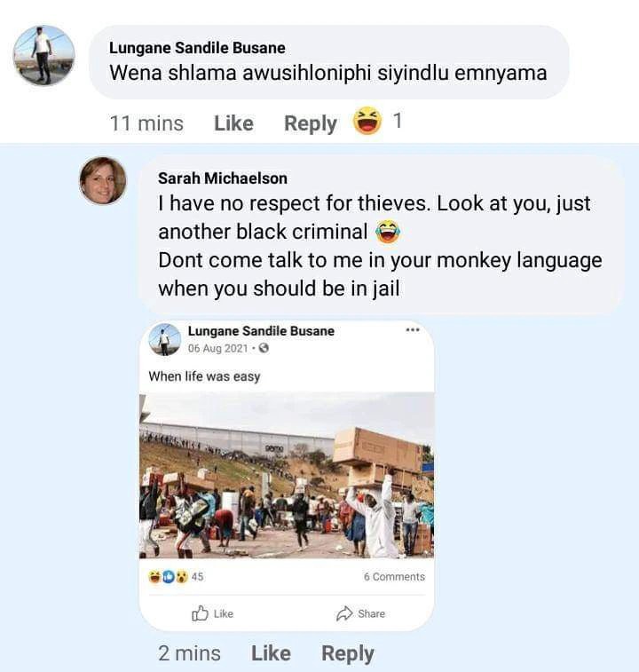Click the laughing reaction emoji on first comment
Viewport: 639px width, 672px height.
click(x=367, y=121)
